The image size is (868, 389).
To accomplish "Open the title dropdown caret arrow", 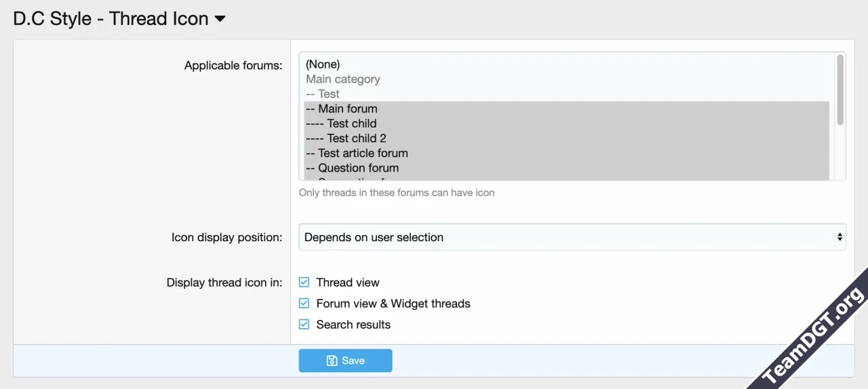I will [220, 19].
